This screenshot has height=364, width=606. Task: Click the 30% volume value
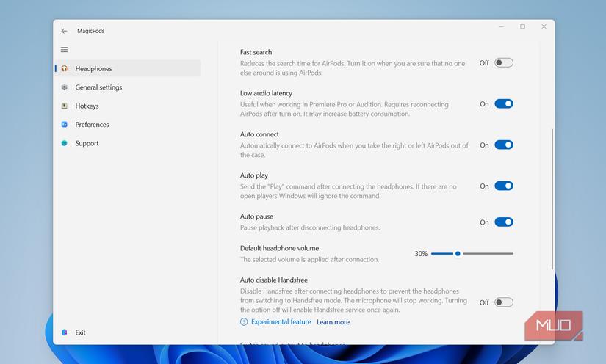coord(421,254)
